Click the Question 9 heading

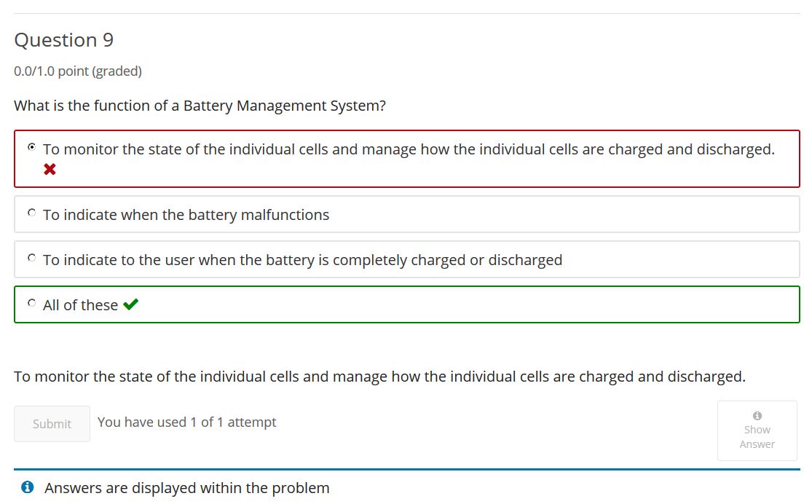pyautogui.click(x=63, y=40)
